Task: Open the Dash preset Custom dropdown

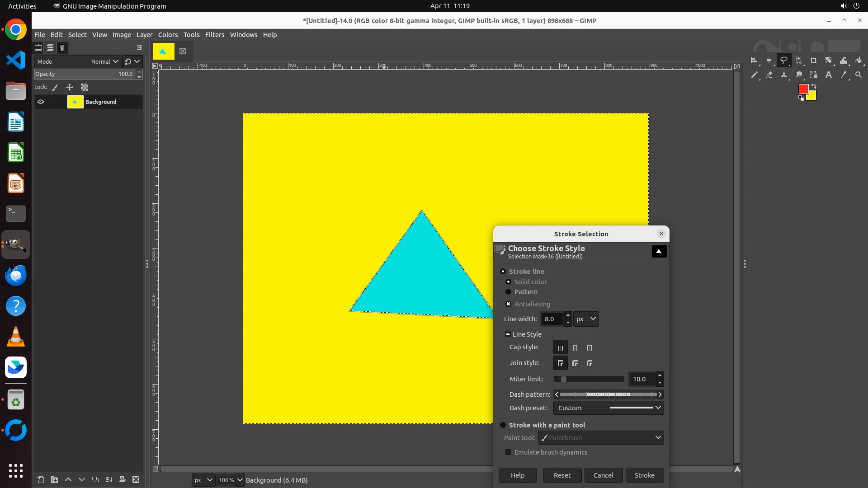Action: pyautogui.click(x=609, y=408)
